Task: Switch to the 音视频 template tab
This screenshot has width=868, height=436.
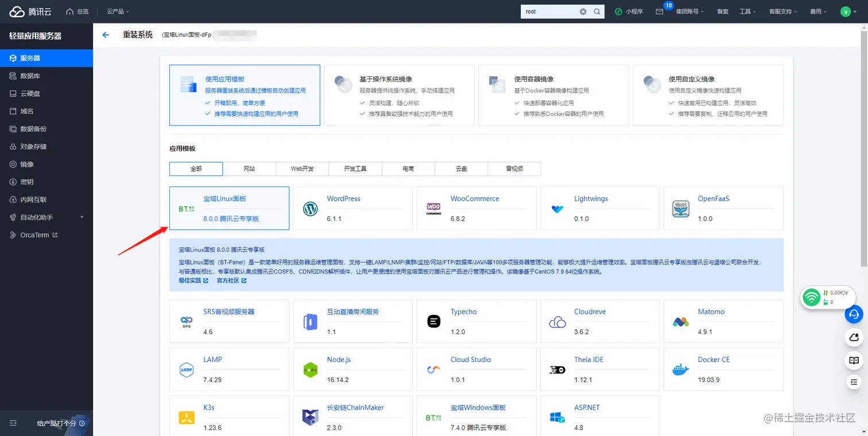Action: [514, 169]
